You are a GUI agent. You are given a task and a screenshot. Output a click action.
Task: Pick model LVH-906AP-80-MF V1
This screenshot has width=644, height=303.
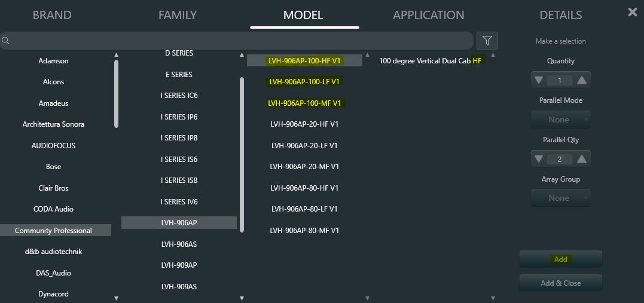304,230
